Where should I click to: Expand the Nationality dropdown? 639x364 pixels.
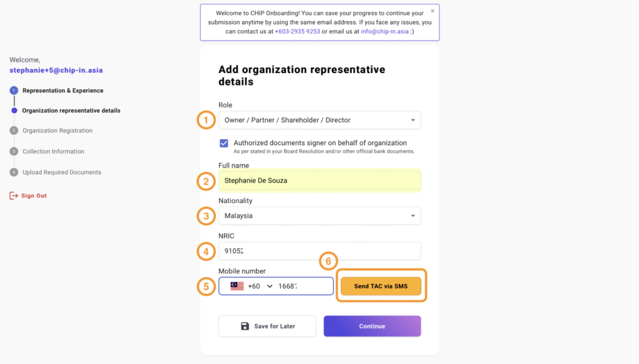319,216
